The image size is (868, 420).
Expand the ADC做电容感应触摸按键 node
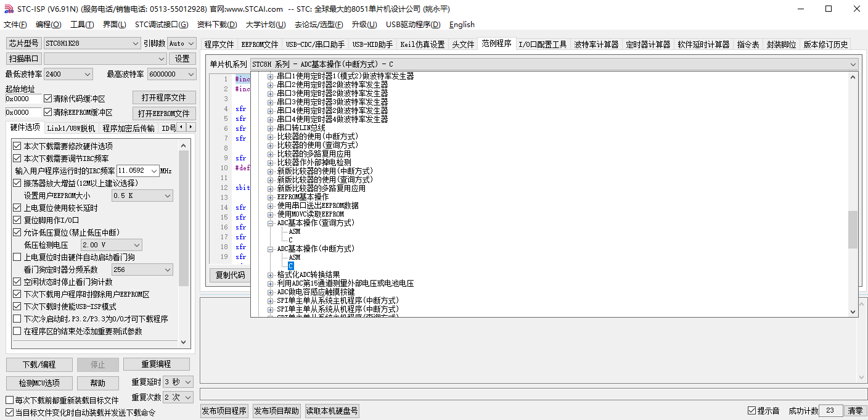coord(270,292)
